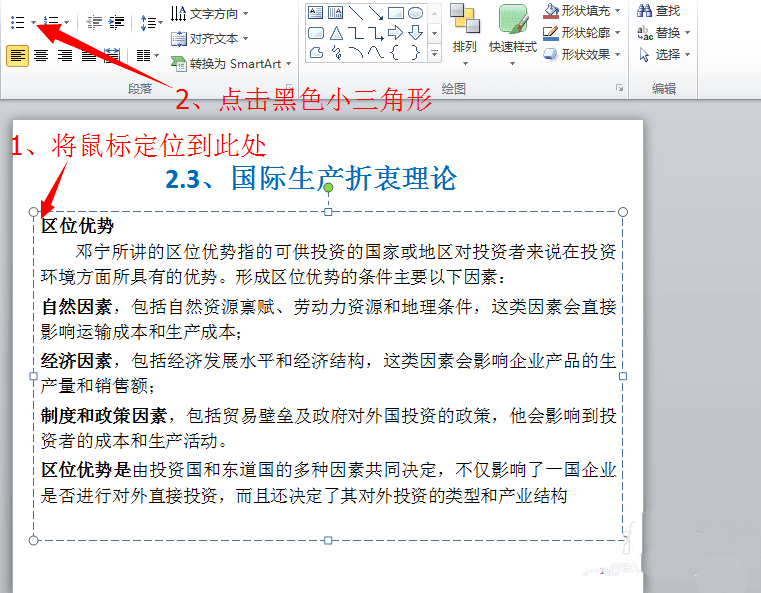
Task: Click bold text 制度和政策因素
Action: tap(104, 416)
